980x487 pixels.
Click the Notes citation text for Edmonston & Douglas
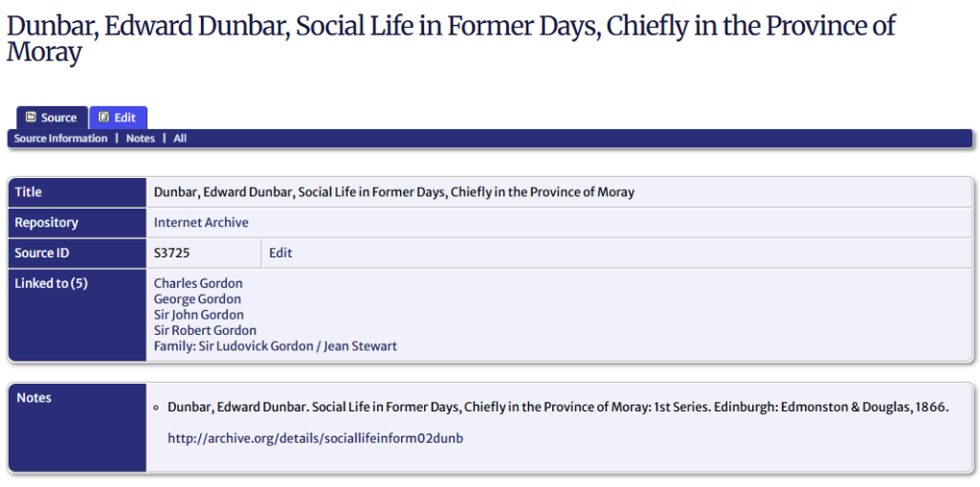557,408
